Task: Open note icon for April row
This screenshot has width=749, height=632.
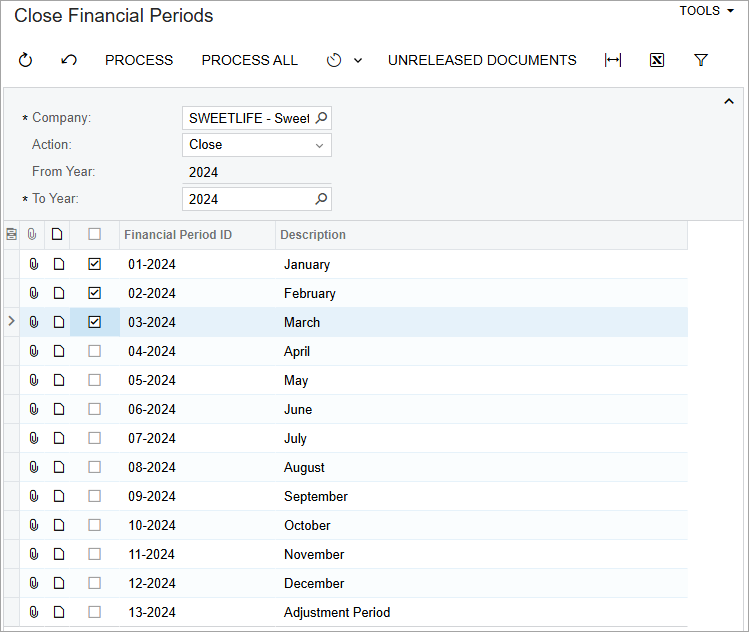Action: coord(58,352)
